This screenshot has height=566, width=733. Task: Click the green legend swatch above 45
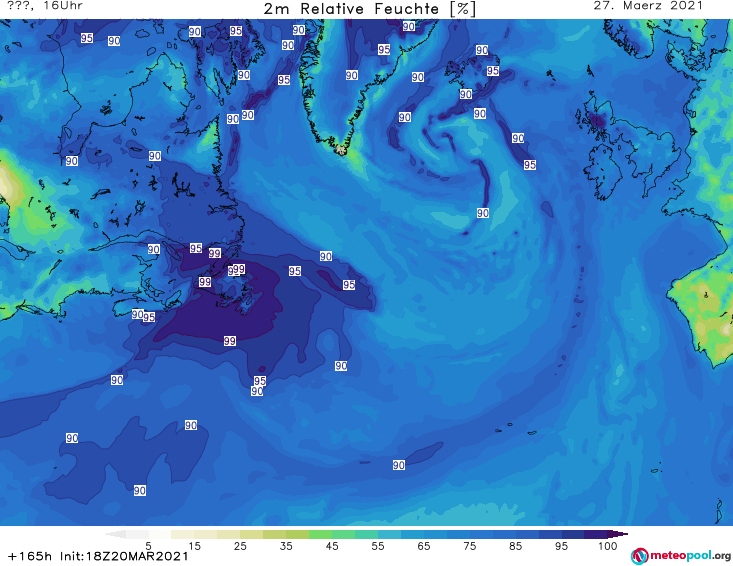[x=320, y=534]
